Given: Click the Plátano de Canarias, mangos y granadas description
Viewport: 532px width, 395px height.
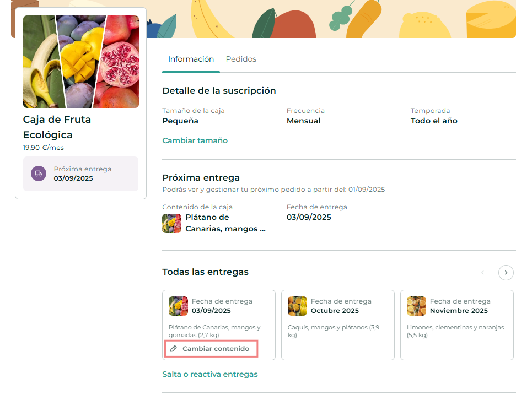Looking at the screenshot, I should tap(214, 331).
